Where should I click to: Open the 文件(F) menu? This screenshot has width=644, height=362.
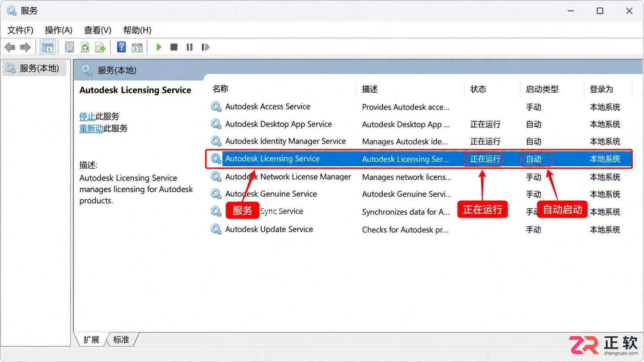pos(21,30)
